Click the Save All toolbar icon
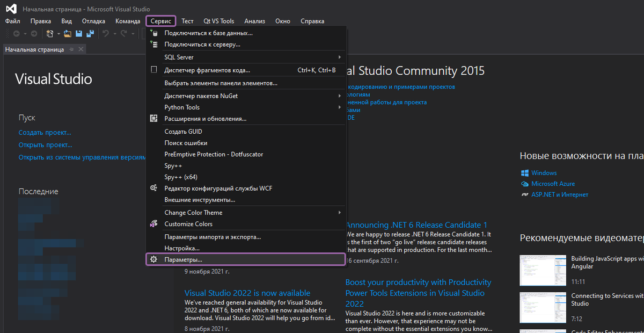 (x=90, y=34)
